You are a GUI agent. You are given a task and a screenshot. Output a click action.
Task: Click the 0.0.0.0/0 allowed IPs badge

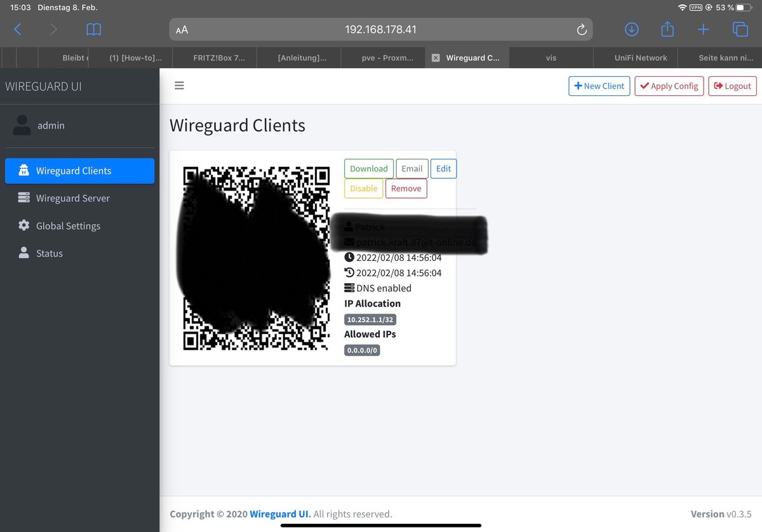[x=362, y=350]
